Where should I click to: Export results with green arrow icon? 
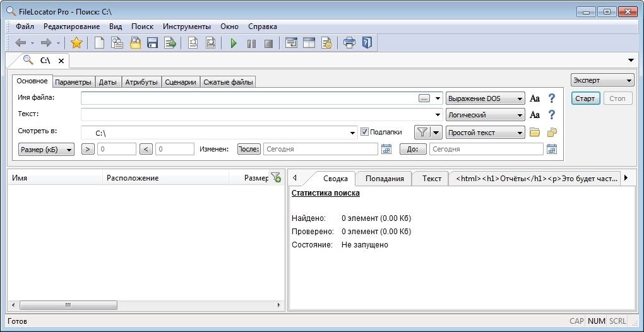pos(170,43)
